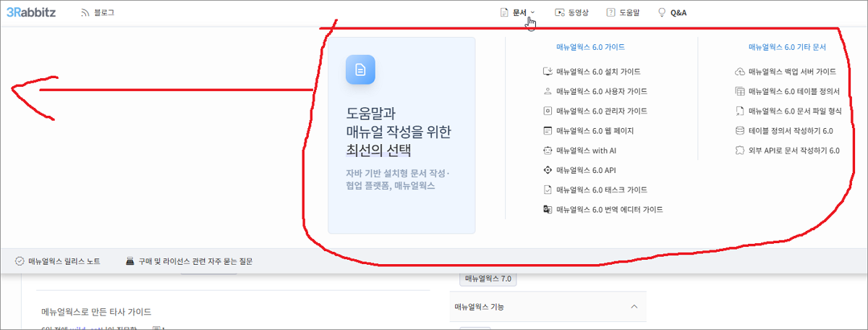Viewport: 868px width, 330px height.
Task: Collapse the 매뉴얼웍스 기능 section chevron
Action: coord(634,307)
